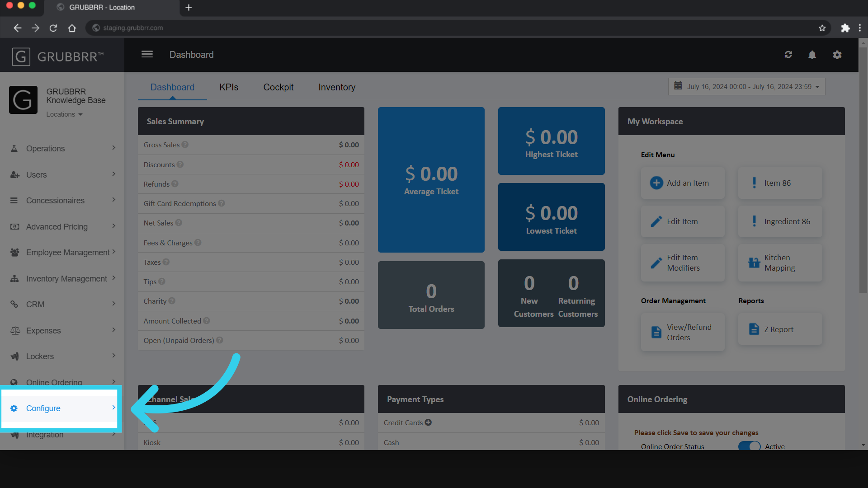
Task: Toggle Online Order Status switch
Action: pos(750,446)
